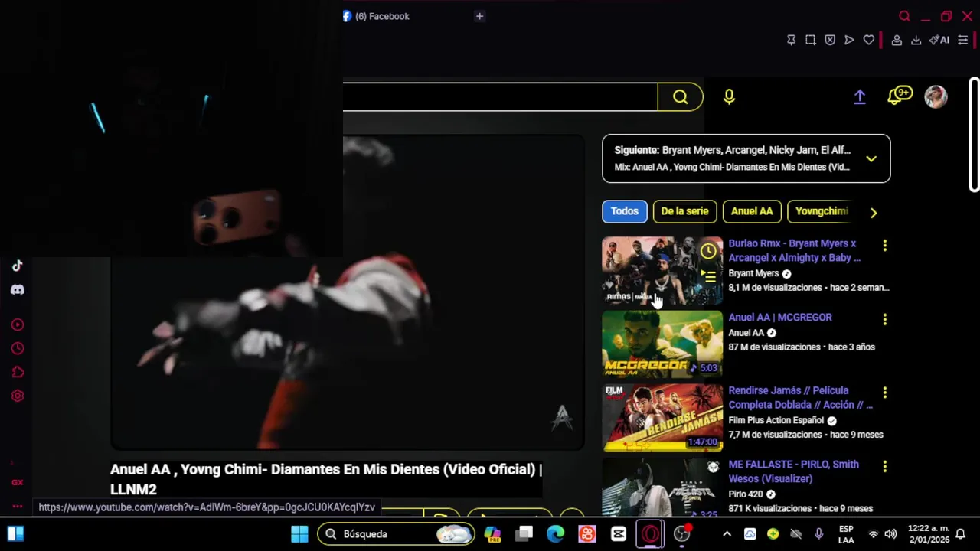Open Bryant Myers channel link
The width and height of the screenshot is (980, 551).
753,273
